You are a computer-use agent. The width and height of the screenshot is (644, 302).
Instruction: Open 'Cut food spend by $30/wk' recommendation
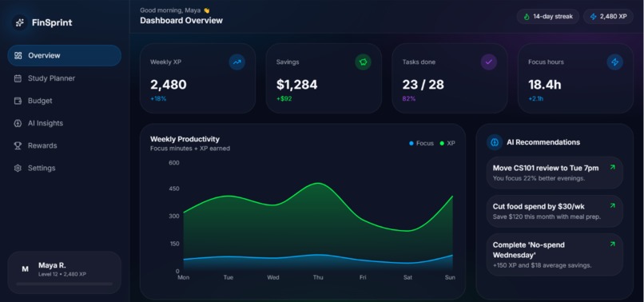pyautogui.click(x=555, y=211)
